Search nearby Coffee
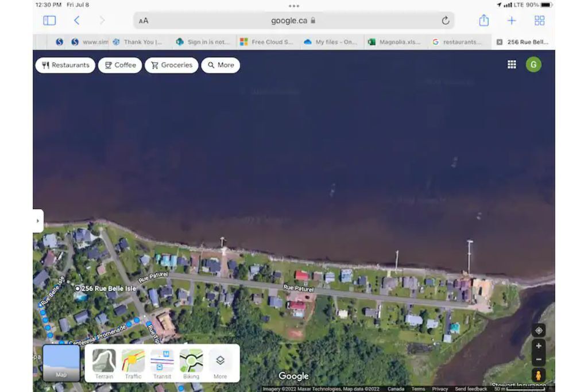This screenshot has width=588, height=392. [120, 65]
